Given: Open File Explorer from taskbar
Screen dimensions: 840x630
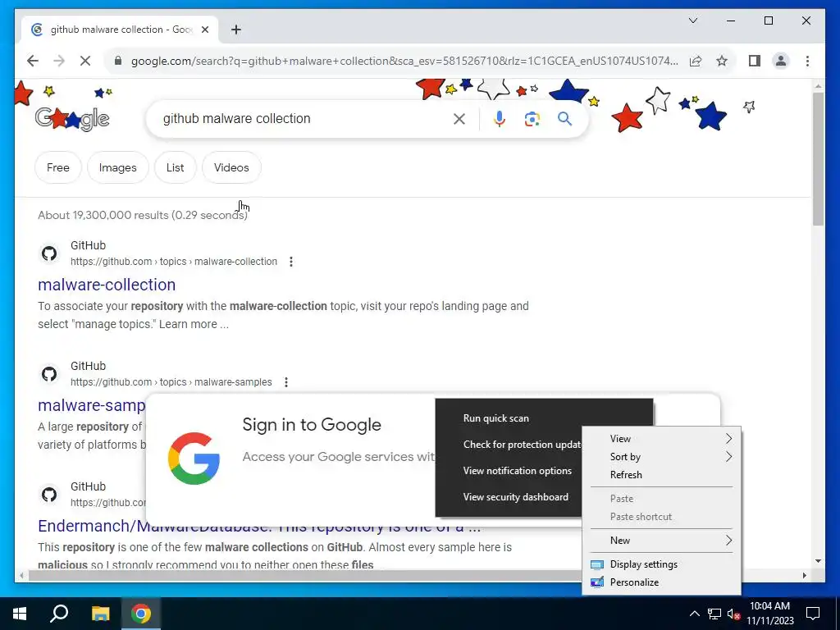Looking at the screenshot, I should pyautogui.click(x=100, y=614).
